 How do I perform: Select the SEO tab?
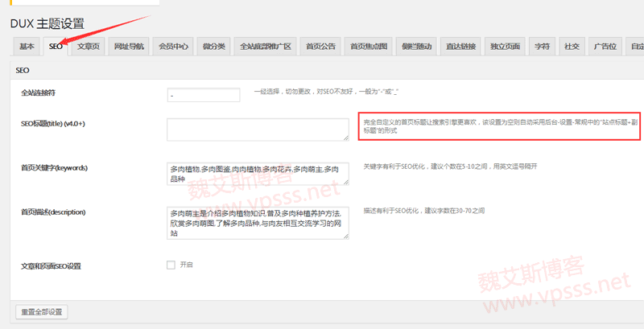56,47
